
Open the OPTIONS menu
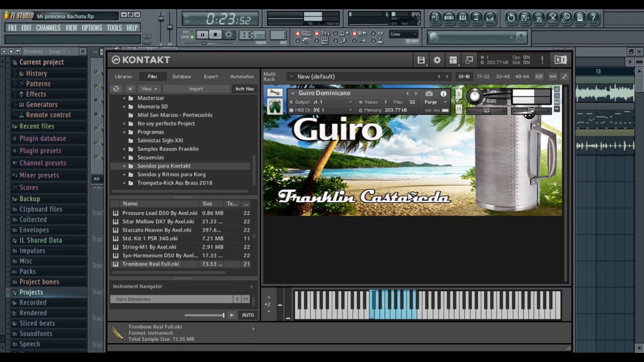[x=92, y=28]
